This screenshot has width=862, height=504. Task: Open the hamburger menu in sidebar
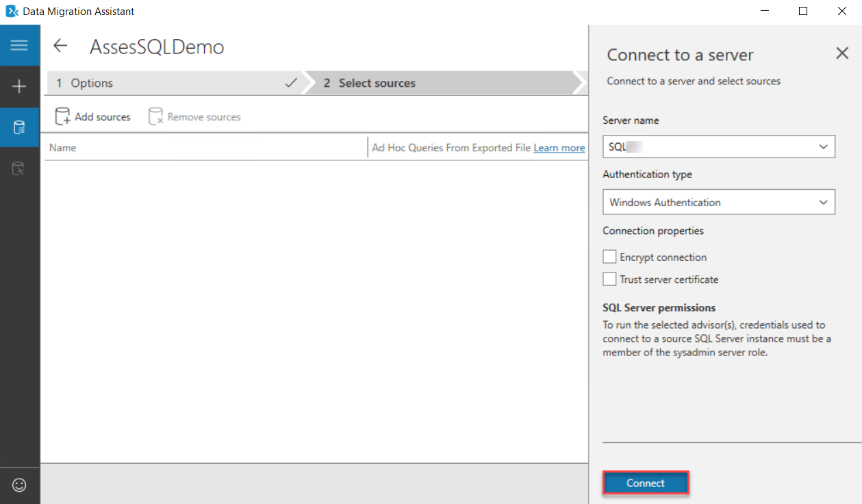tap(19, 45)
